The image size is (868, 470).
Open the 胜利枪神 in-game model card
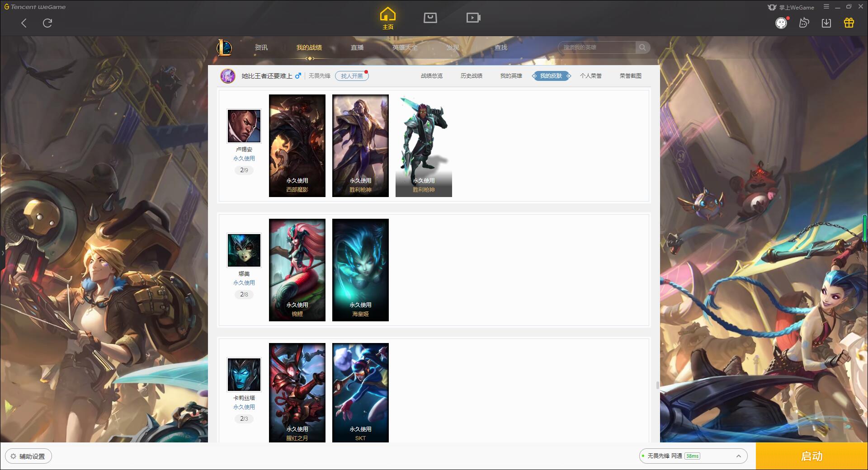coord(424,146)
